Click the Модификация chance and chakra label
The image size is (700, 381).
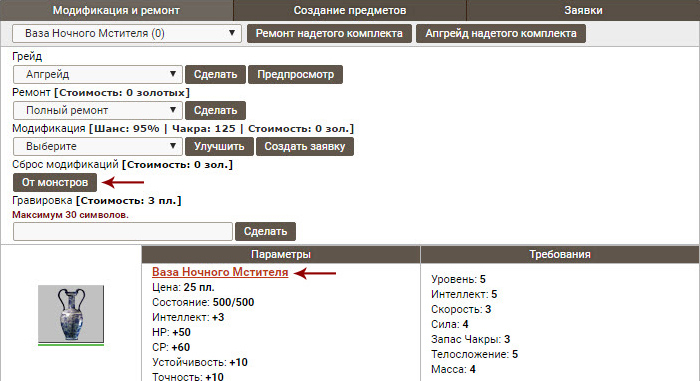[183, 129]
